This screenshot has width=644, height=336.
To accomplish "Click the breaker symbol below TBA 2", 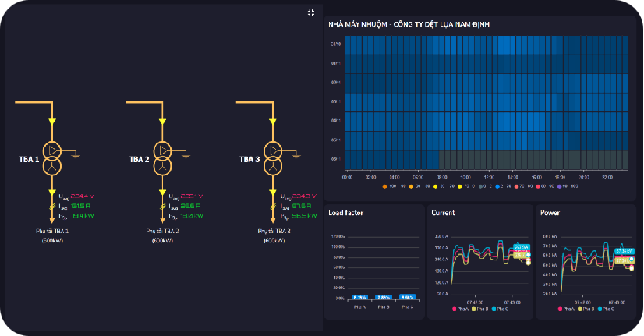I will (x=163, y=207).
